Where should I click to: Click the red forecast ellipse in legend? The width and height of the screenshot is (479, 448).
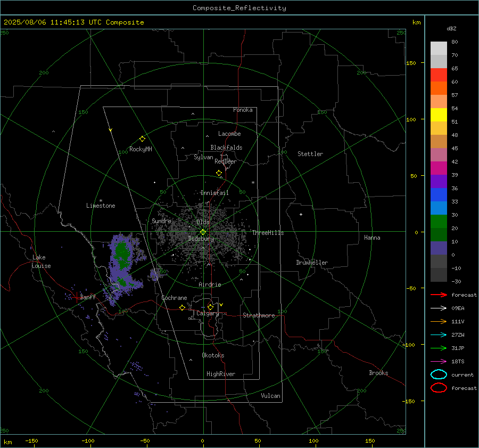439,388
